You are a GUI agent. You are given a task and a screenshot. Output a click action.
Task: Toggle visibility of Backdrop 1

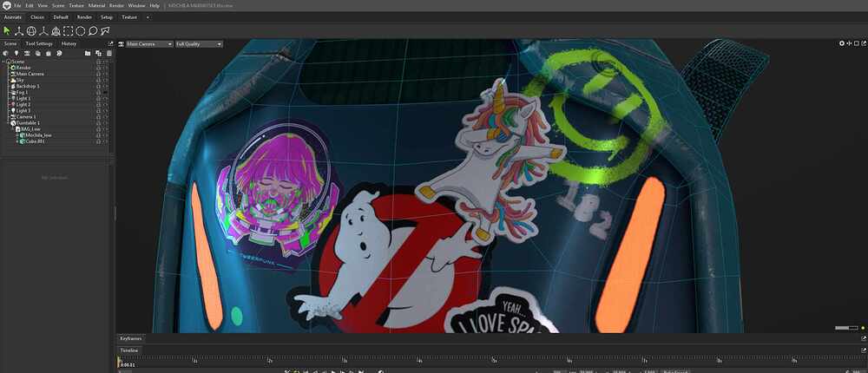(x=105, y=86)
